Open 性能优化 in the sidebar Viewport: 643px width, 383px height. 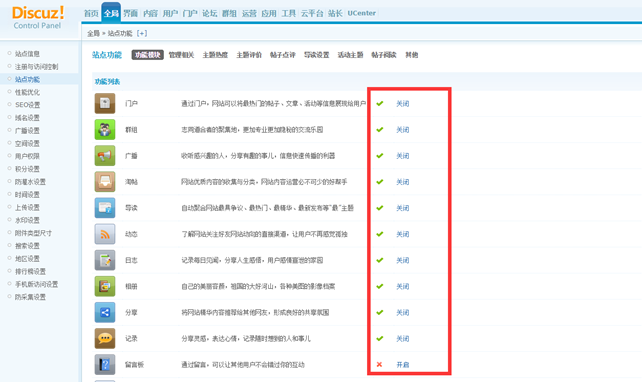click(x=27, y=92)
